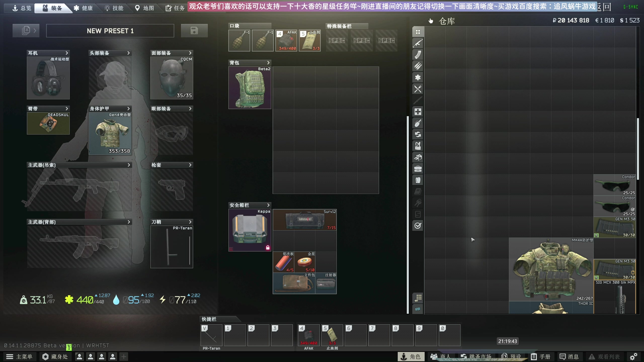Click the Beta2 backpack item
The height and width of the screenshot is (362, 644).
[250, 88]
